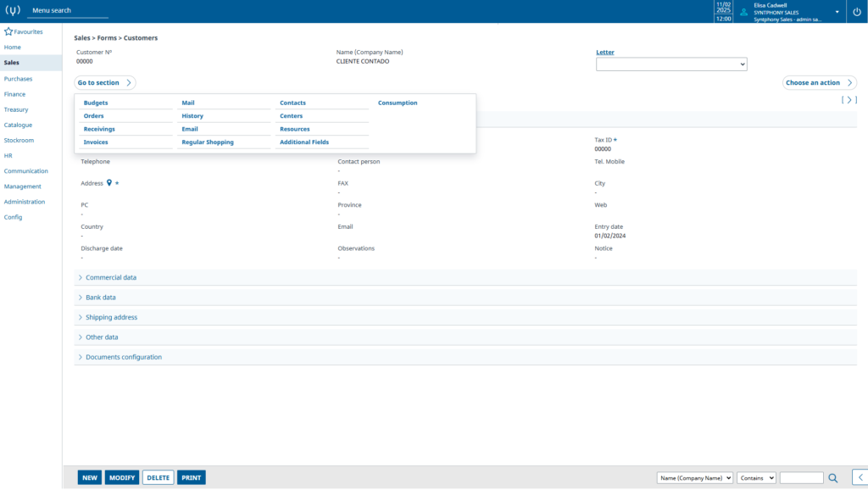Image resolution: width=868 pixels, height=490 pixels.
Task: Expand the Other data section
Action: point(465,337)
